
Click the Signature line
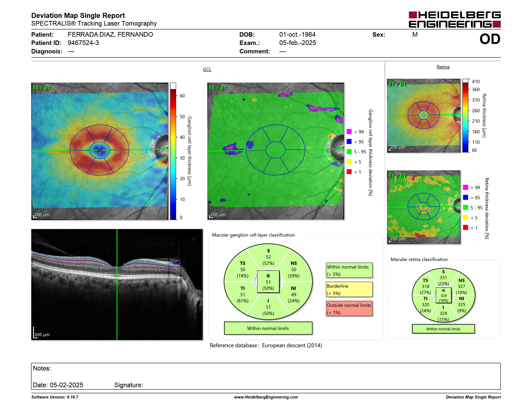(x=129, y=385)
